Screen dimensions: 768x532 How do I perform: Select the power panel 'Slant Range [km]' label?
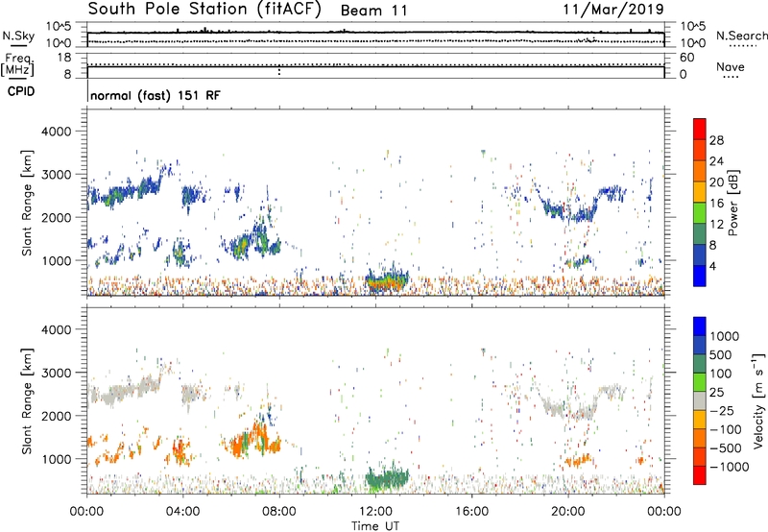pos(27,203)
